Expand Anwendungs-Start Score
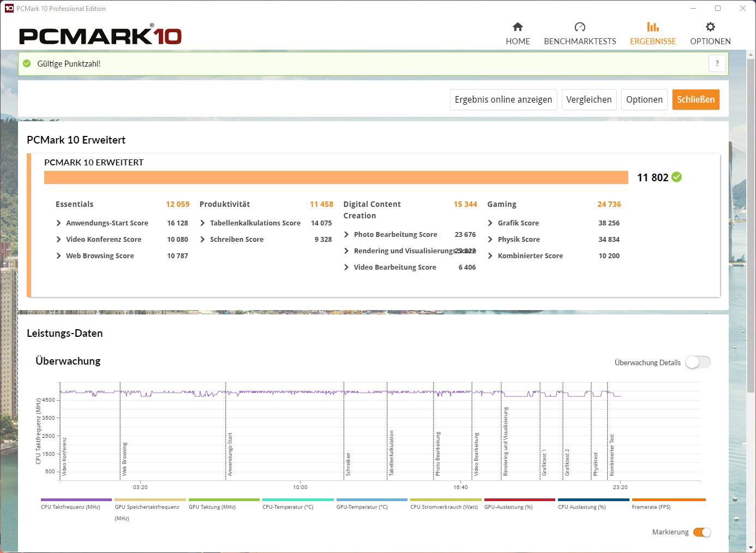The height and width of the screenshot is (553, 756). pos(58,223)
